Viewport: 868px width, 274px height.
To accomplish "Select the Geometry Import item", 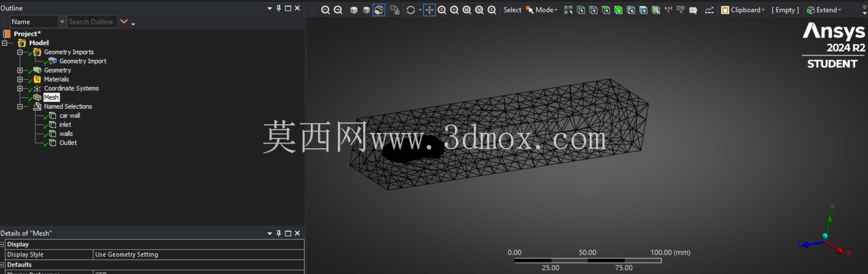I will [83, 61].
